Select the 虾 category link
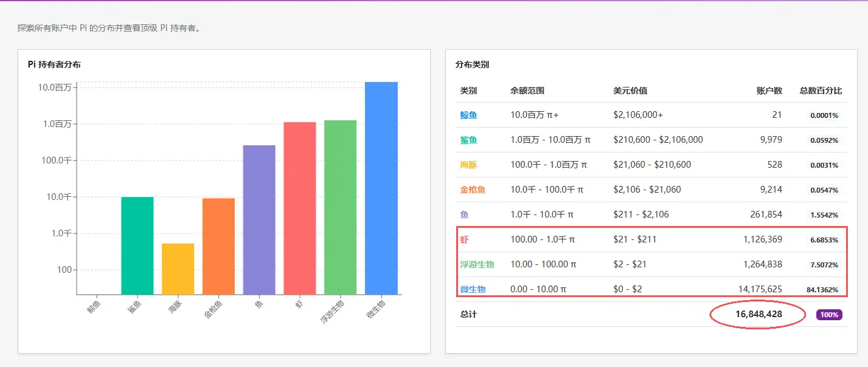 point(464,239)
